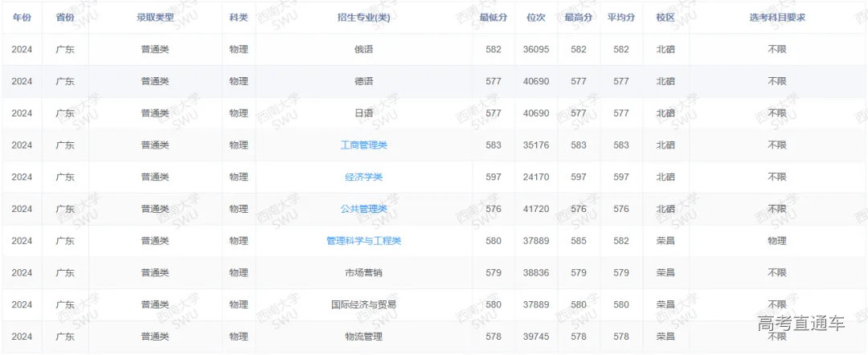Click the 年份 column header
Image resolution: width=868 pixels, height=355 pixels.
pos(22,18)
